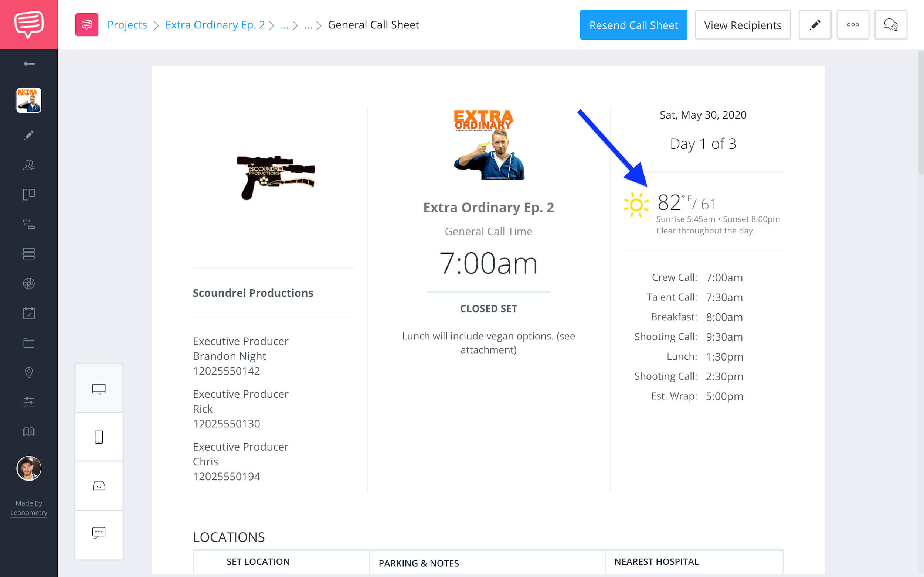Click the StudioBinder logo in the corner
924x577 pixels.
(x=28, y=24)
